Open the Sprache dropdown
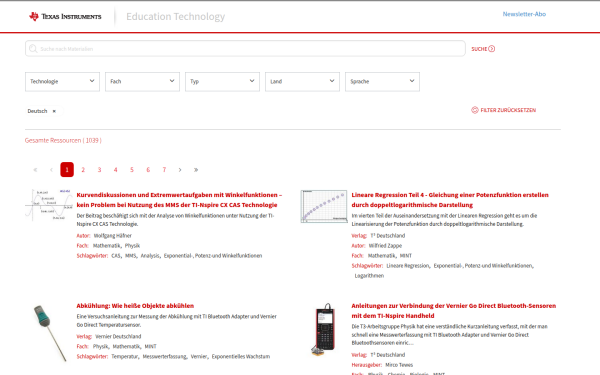The image size is (600, 375). click(382, 82)
